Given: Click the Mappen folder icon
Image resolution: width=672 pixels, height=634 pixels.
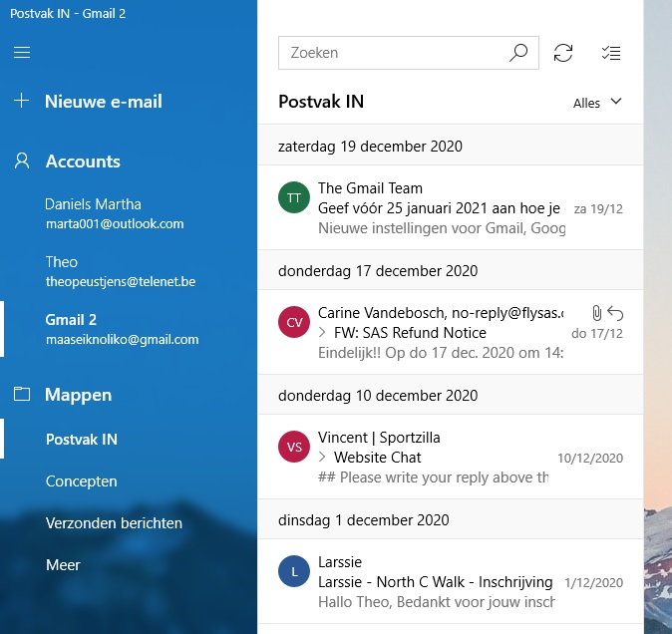Looking at the screenshot, I should (x=22, y=395).
